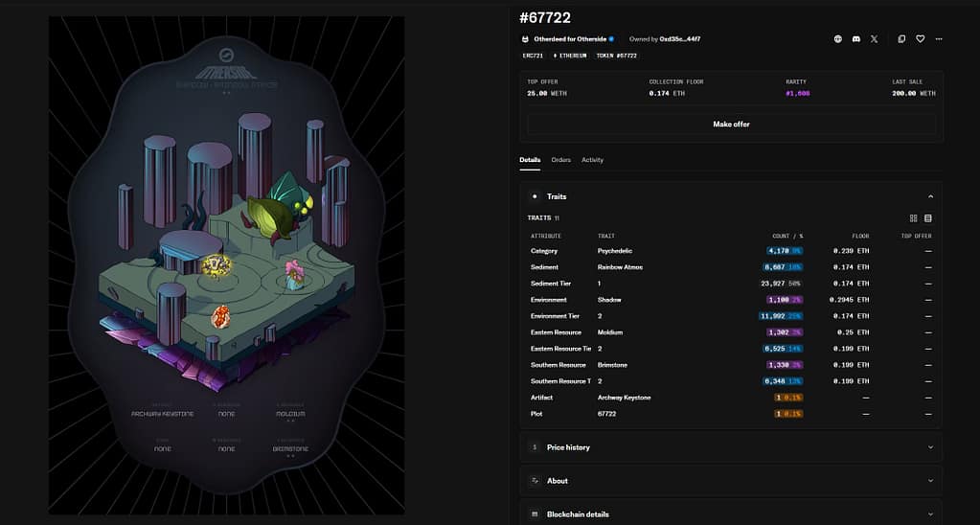This screenshot has height=525, width=980.
Task: Favorite this item with the heart icon
Action: pos(920,38)
